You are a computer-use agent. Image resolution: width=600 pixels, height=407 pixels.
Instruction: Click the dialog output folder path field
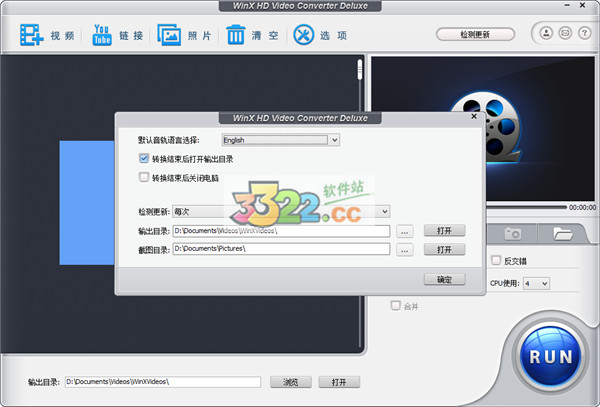pyautogui.click(x=281, y=231)
